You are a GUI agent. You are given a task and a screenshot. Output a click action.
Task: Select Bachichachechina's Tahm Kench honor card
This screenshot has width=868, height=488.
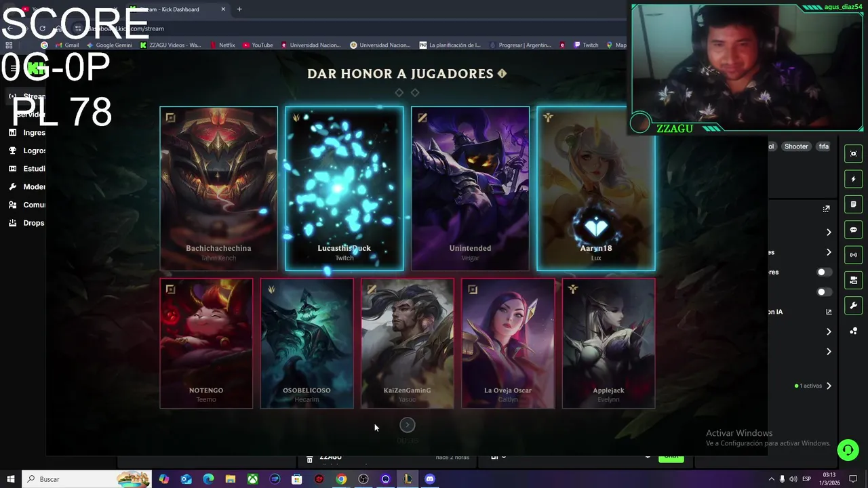(x=218, y=188)
